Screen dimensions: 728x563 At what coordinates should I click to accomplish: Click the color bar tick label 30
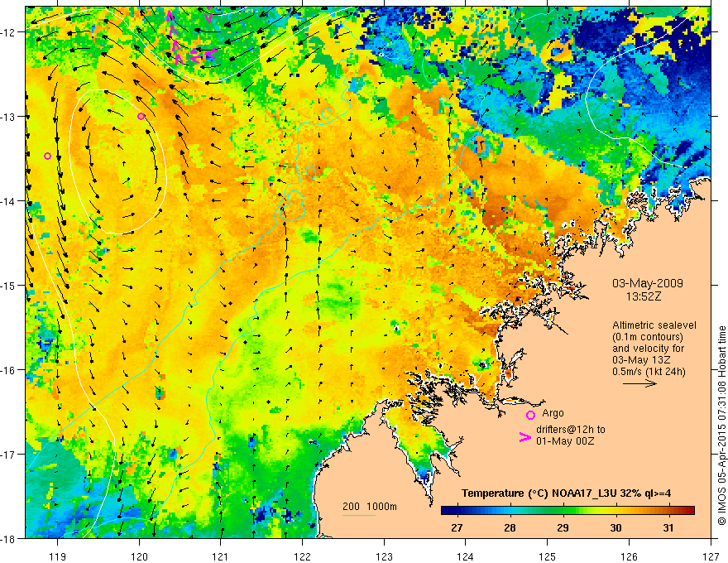click(615, 528)
